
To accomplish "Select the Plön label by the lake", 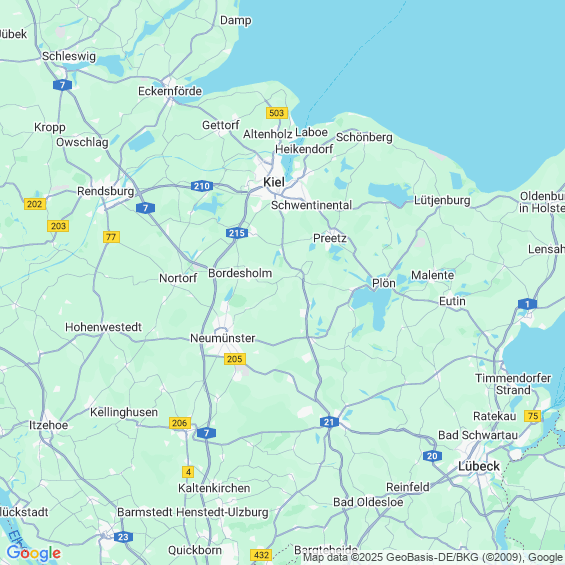I will [384, 283].
